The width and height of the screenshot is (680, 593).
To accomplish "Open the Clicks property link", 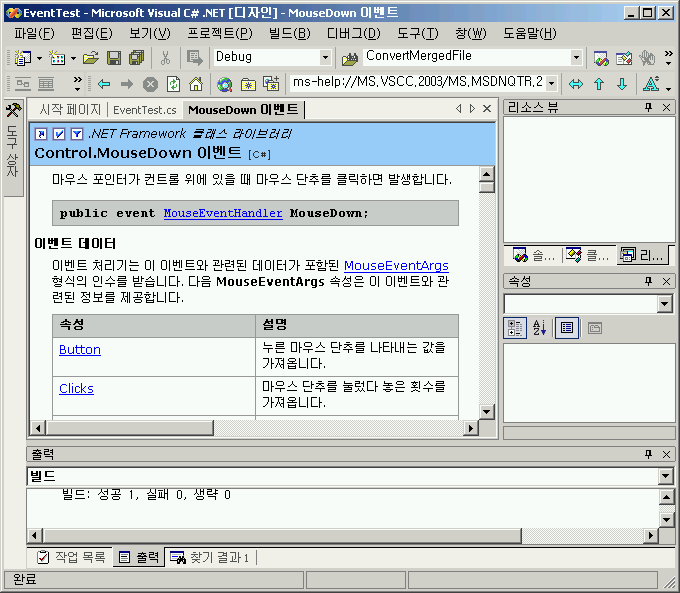I will [x=76, y=389].
